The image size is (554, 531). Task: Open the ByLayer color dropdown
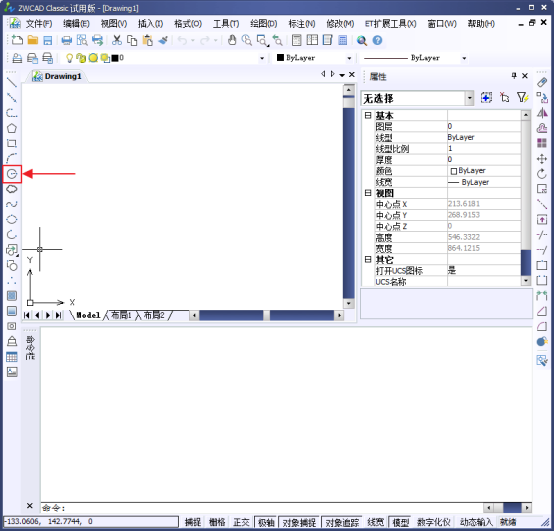point(314,58)
